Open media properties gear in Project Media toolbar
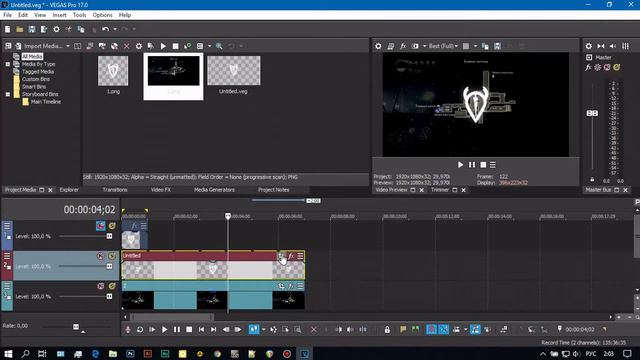The image size is (640, 360). coord(139,46)
